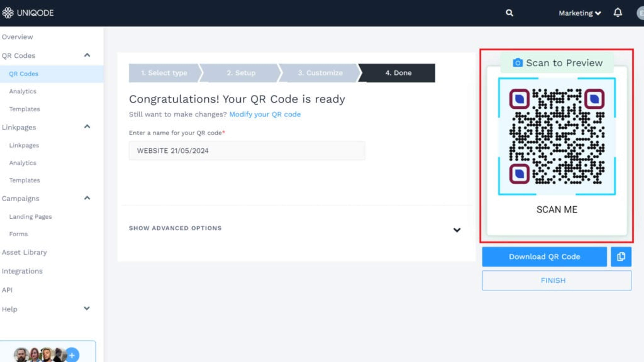Viewport: 644px width, 362px height.
Task: Click the copy QR code icon button
Action: pyautogui.click(x=621, y=257)
